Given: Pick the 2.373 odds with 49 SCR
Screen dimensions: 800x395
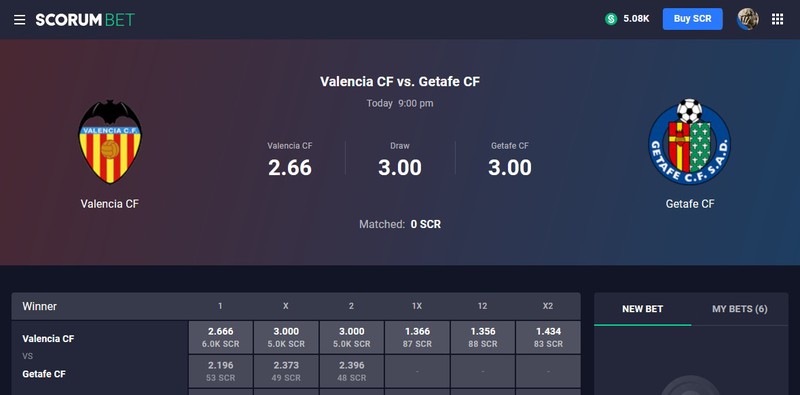Looking at the screenshot, I should pyautogui.click(x=286, y=371).
